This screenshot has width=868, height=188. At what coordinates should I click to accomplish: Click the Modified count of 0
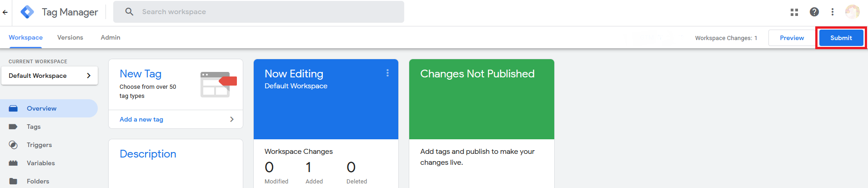(x=269, y=168)
